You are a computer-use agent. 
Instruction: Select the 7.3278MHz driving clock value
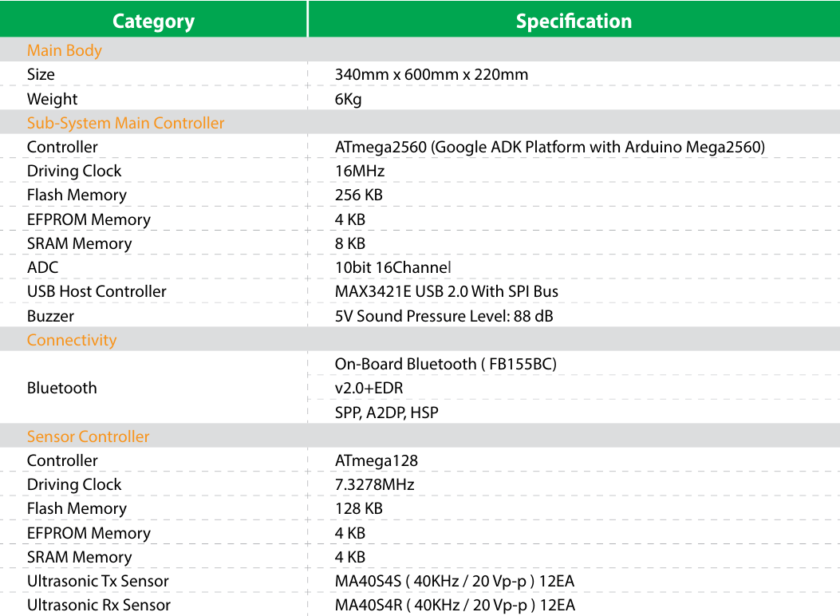tap(374, 485)
